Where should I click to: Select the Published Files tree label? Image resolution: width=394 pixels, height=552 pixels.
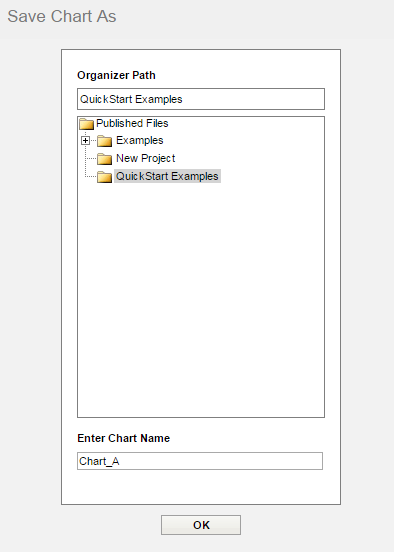tap(132, 123)
